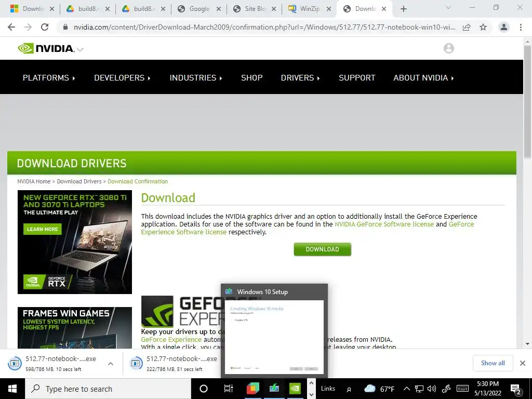Click LEARN MORE on the RTX laptop ad
Image resolution: width=532 pixels, height=399 pixels.
(x=43, y=229)
